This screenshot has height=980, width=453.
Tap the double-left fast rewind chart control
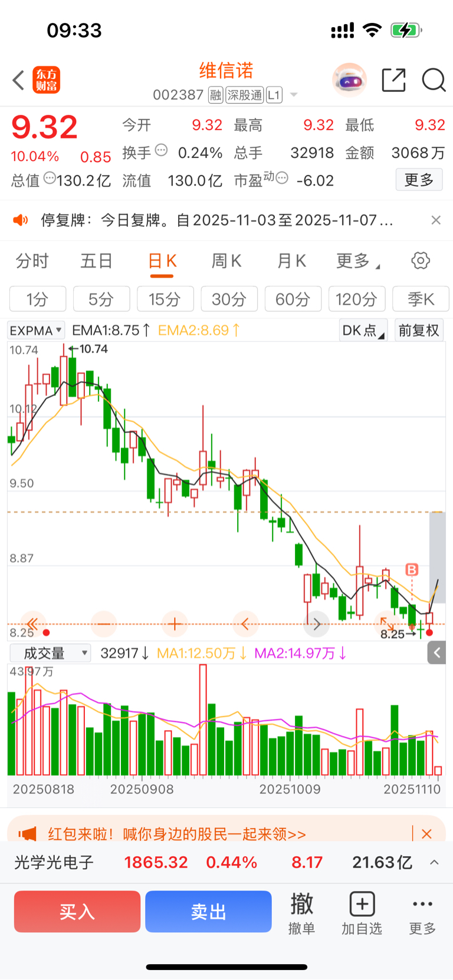(32, 624)
